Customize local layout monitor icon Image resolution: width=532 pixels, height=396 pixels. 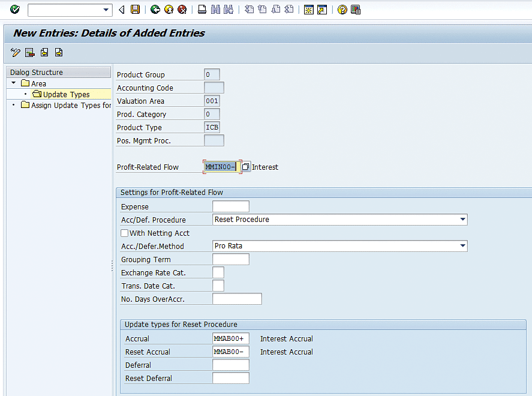click(356, 10)
